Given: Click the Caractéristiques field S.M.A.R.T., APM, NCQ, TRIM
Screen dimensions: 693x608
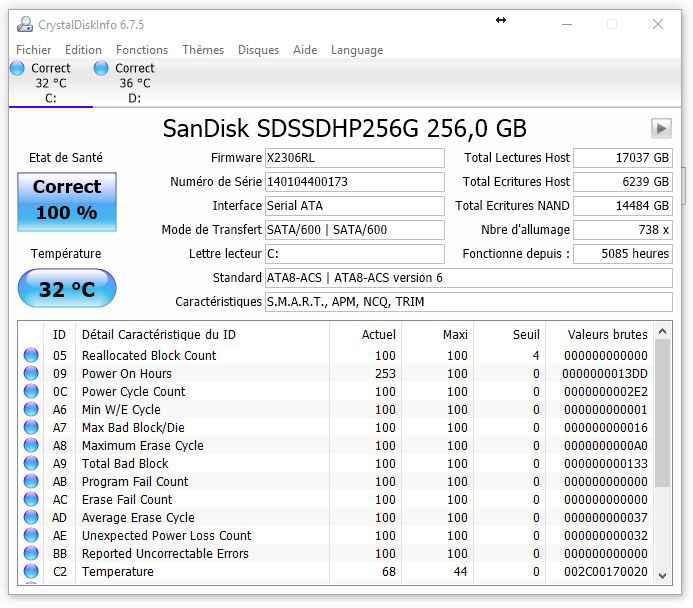Looking at the screenshot, I should (x=468, y=302).
